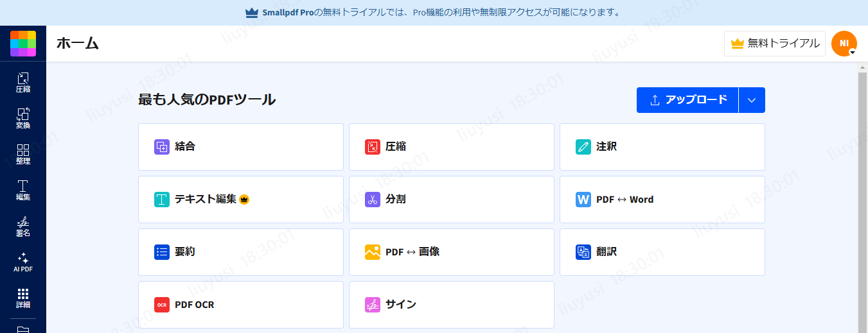The height and width of the screenshot is (333, 868).
Task: Open the 編集 sidebar tool
Action: point(23,191)
